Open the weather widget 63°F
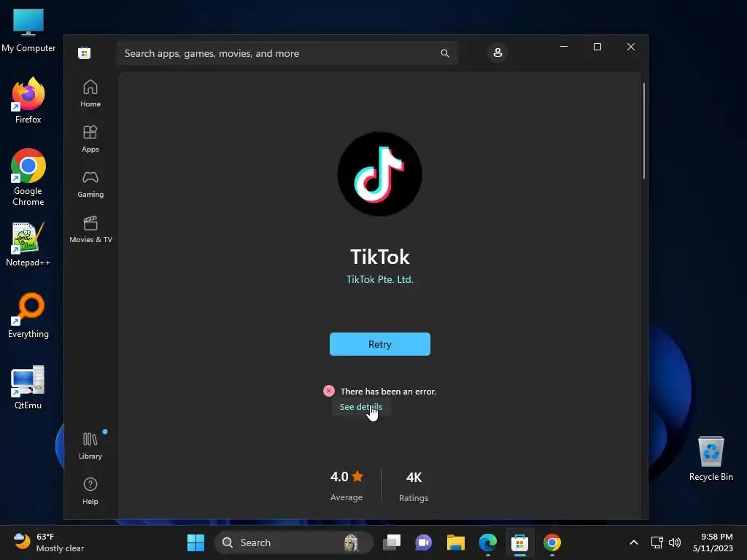The image size is (747, 560). pos(49,542)
